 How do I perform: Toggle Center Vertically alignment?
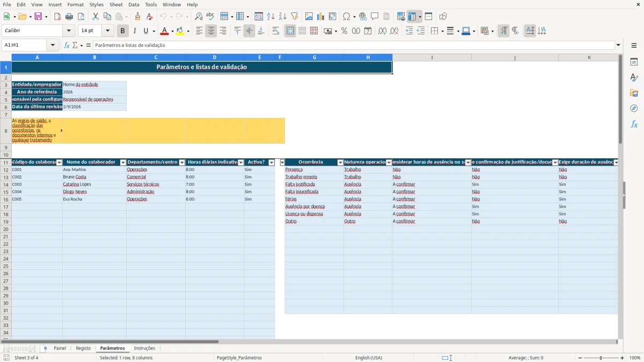click(x=249, y=31)
